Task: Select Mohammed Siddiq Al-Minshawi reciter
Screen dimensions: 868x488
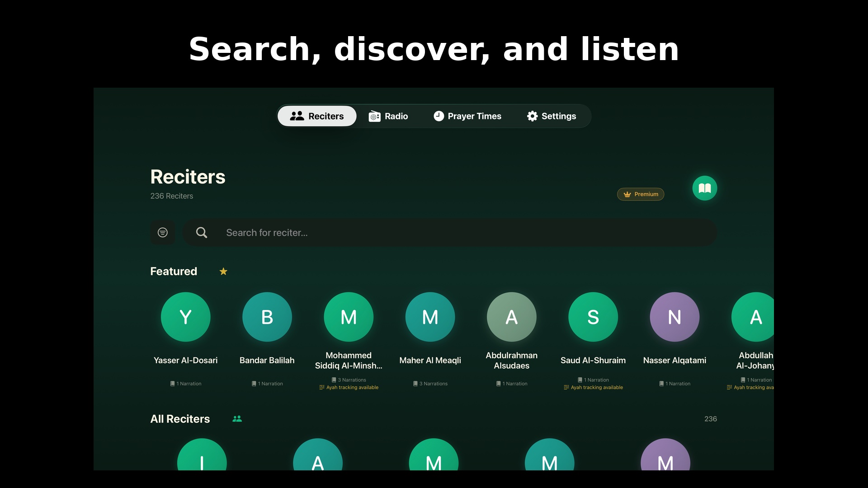Action: [x=349, y=317]
